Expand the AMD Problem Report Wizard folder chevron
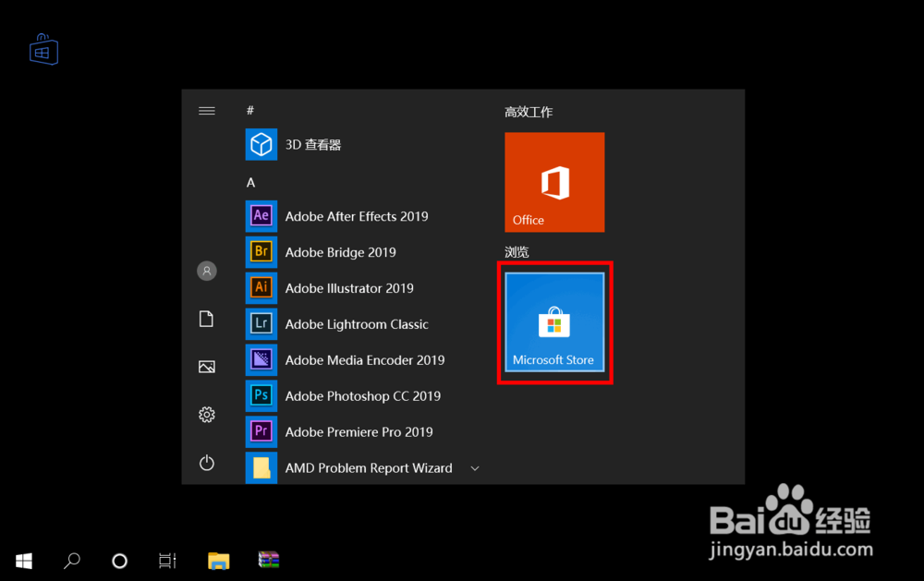The height and width of the screenshot is (581, 924). coord(475,468)
